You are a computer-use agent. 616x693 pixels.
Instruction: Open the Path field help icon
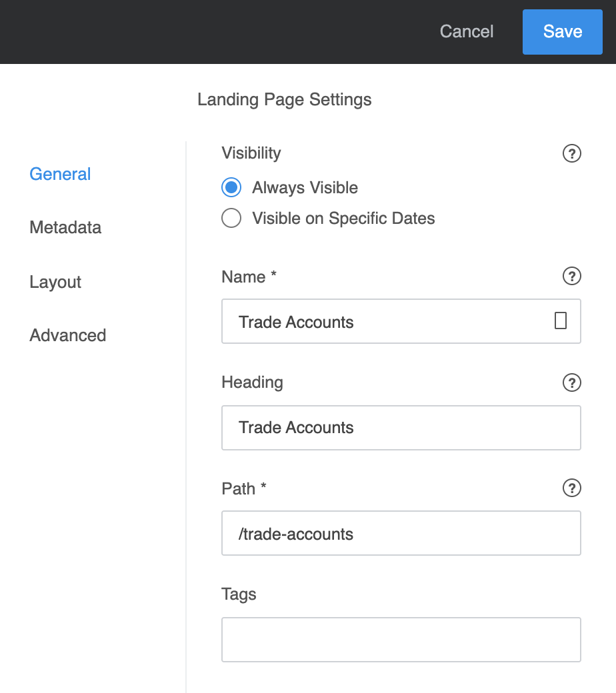(572, 488)
